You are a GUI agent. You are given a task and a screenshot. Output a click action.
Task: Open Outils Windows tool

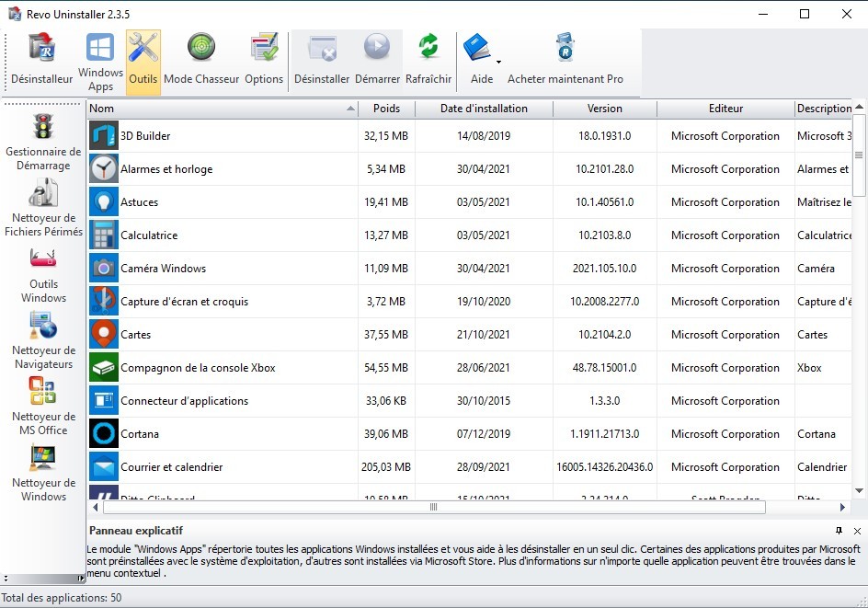pyautogui.click(x=43, y=275)
